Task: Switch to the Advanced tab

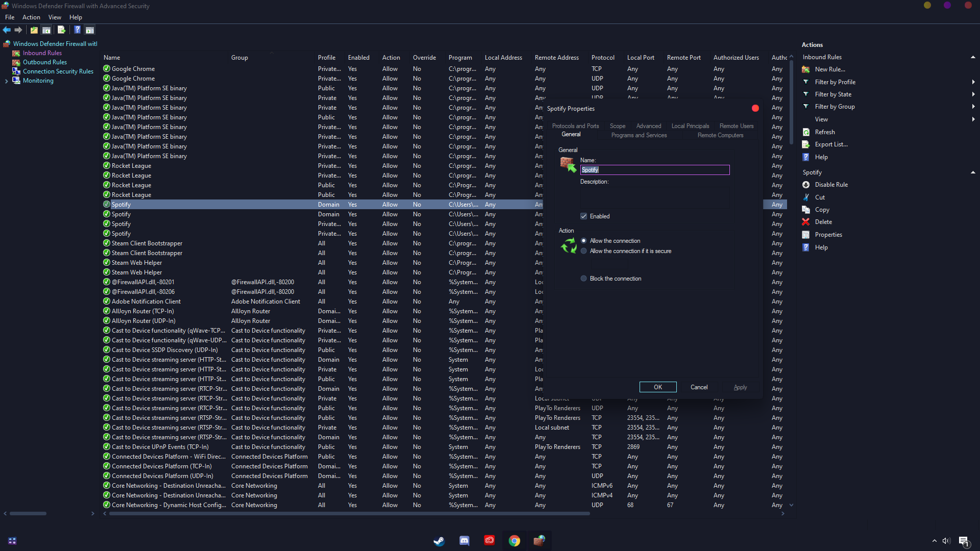Action: coord(649,126)
